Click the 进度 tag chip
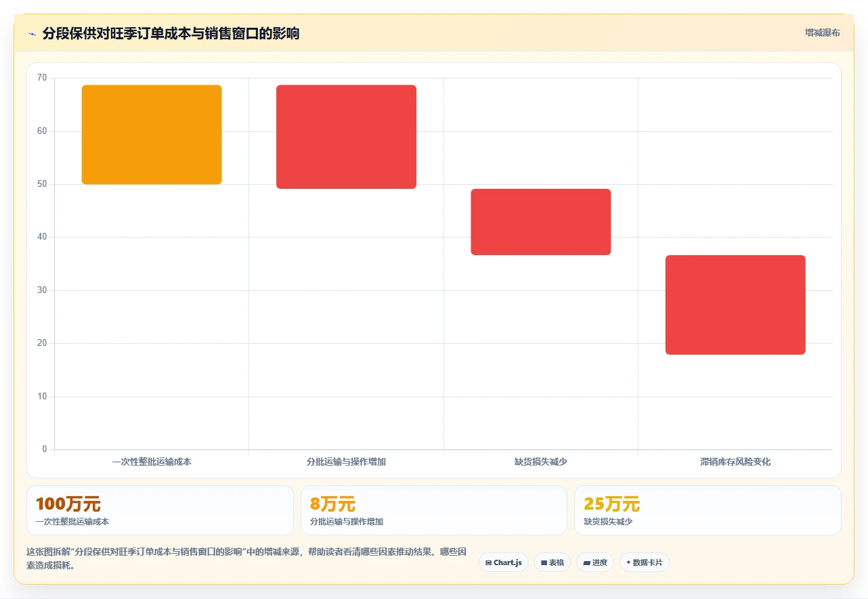 (x=595, y=562)
